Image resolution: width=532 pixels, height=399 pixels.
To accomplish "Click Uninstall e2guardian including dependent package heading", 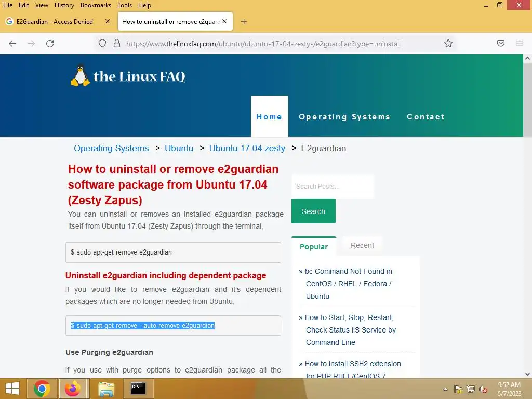I will 166,275.
